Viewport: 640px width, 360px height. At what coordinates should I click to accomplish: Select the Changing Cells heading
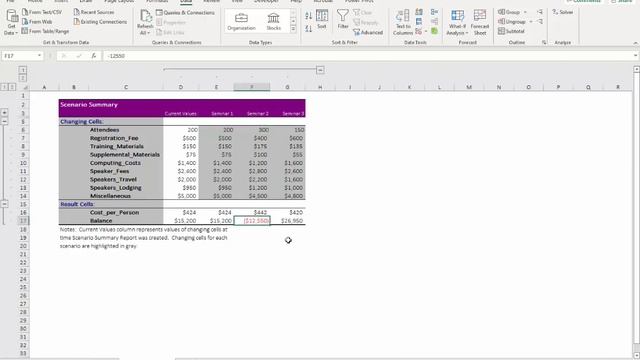(x=82, y=122)
